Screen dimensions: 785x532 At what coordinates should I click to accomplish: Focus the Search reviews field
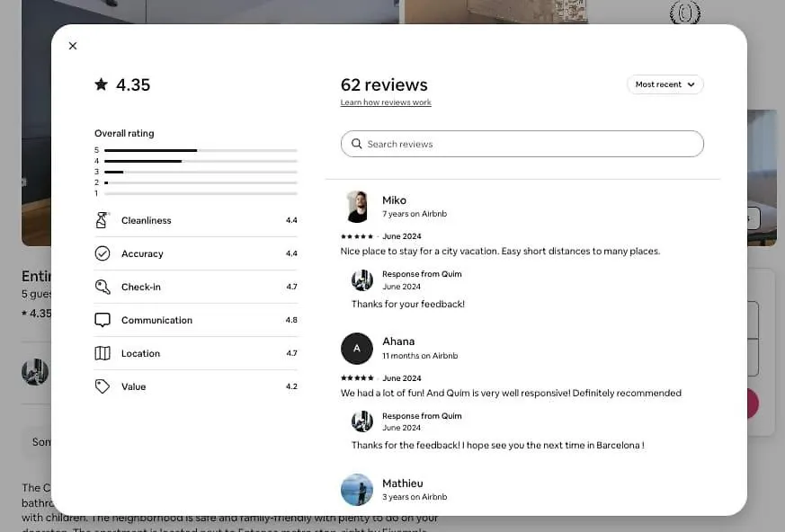[522, 144]
